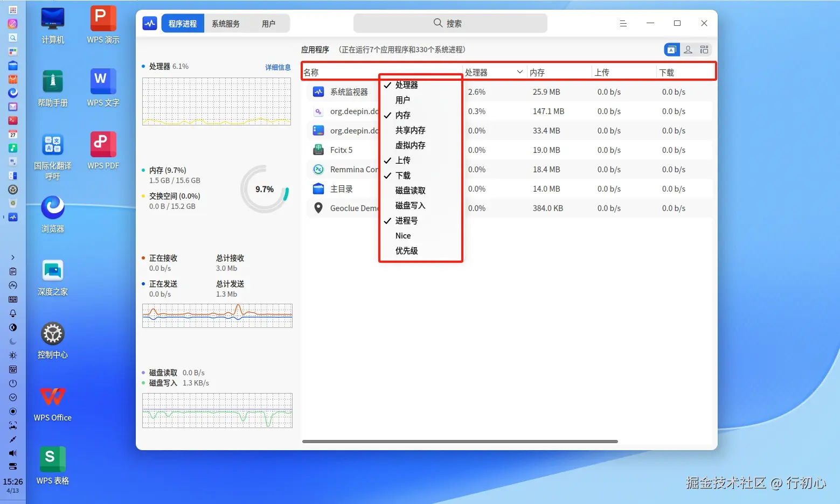Click the Fcitx 5 row's keyboard icon
The image size is (840, 504).
tap(318, 150)
